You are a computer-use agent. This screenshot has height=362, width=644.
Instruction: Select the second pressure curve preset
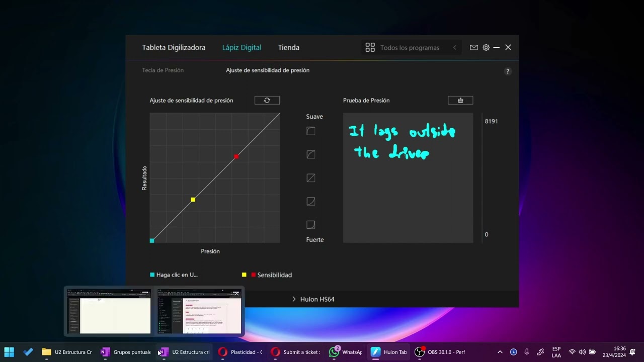[x=311, y=154]
